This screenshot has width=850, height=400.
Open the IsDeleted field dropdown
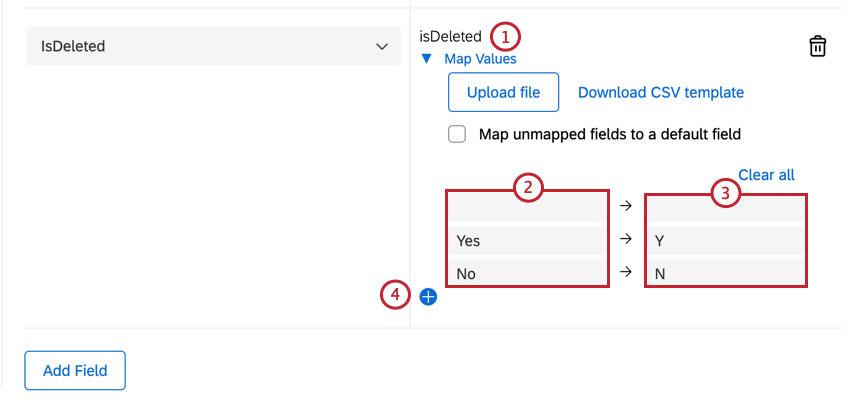tap(209, 46)
